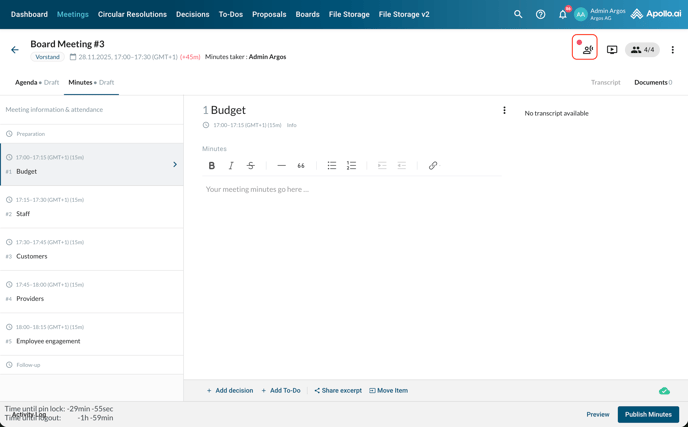Screen dimensions: 688x427
Task: Toggle italic formatting
Action: (x=231, y=166)
